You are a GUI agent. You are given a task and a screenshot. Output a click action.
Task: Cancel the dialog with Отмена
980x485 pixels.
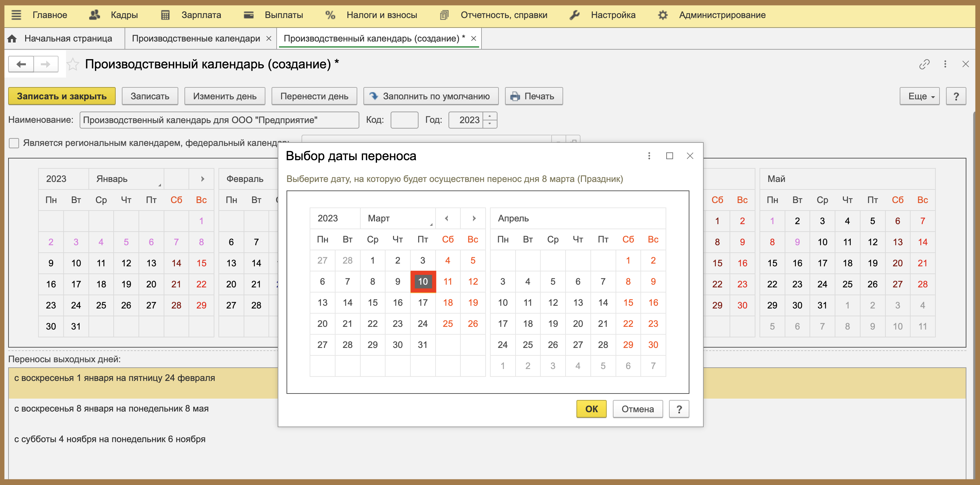pos(638,409)
